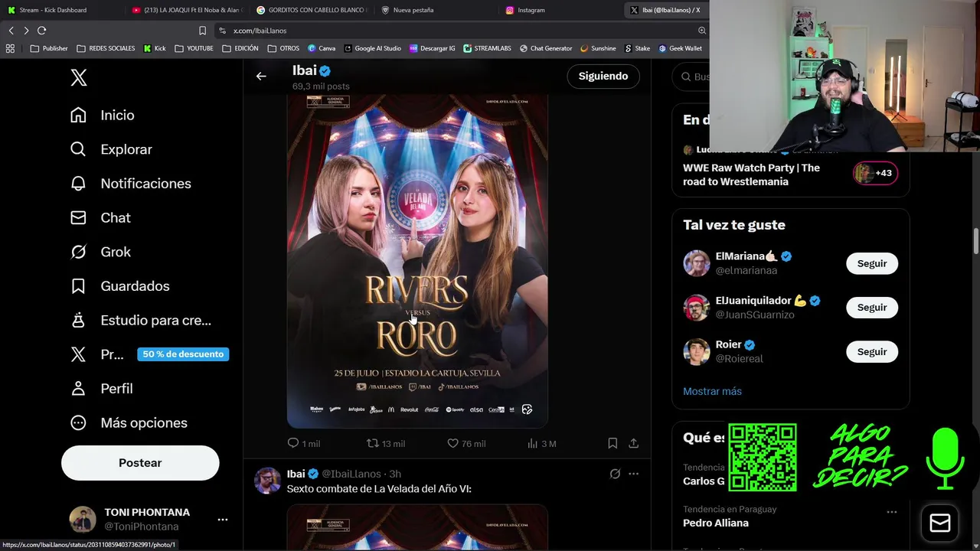The width and height of the screenshot is (980, 551).
Task: Click the Postear button
Action: [140, 463]
